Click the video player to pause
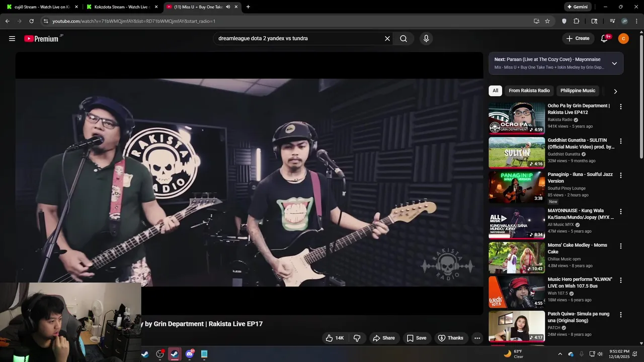Screen dimensions: 644x362 [249, 183]
